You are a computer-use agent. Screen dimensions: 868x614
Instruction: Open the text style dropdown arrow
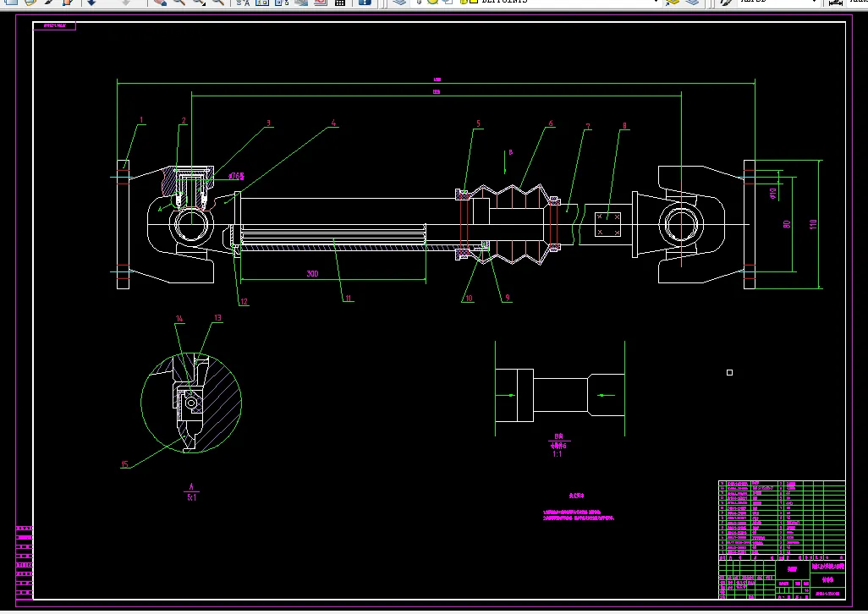coord(815,2)
